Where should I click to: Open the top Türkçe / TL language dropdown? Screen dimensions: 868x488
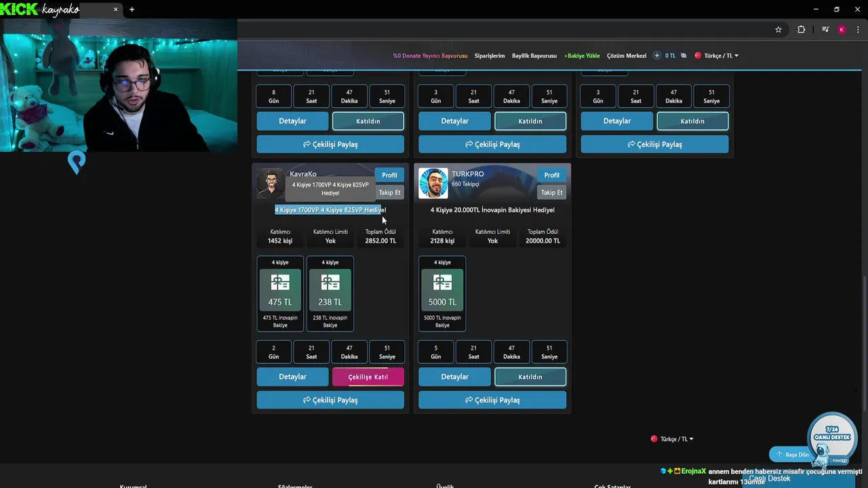click(716, 56)
